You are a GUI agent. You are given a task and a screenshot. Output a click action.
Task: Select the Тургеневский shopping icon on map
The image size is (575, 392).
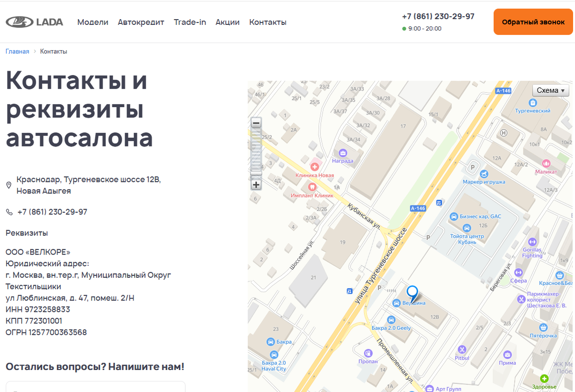point(533,102)
